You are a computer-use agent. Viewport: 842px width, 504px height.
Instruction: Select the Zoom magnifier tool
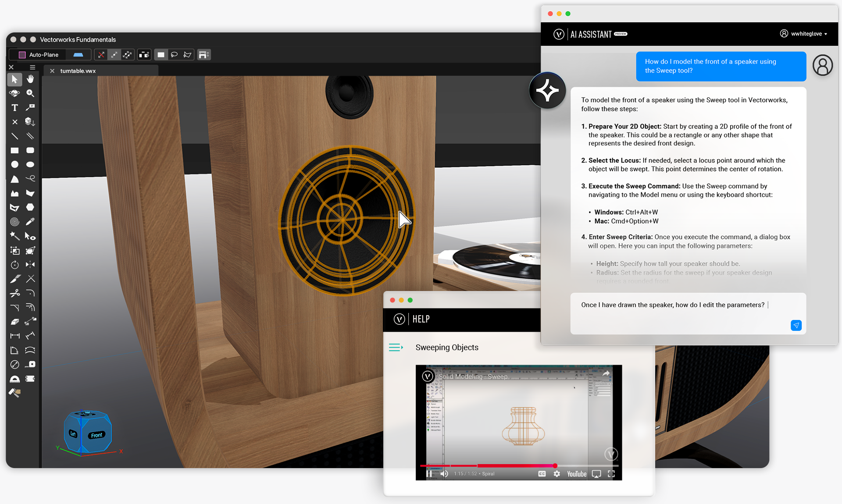click(30, 93)
